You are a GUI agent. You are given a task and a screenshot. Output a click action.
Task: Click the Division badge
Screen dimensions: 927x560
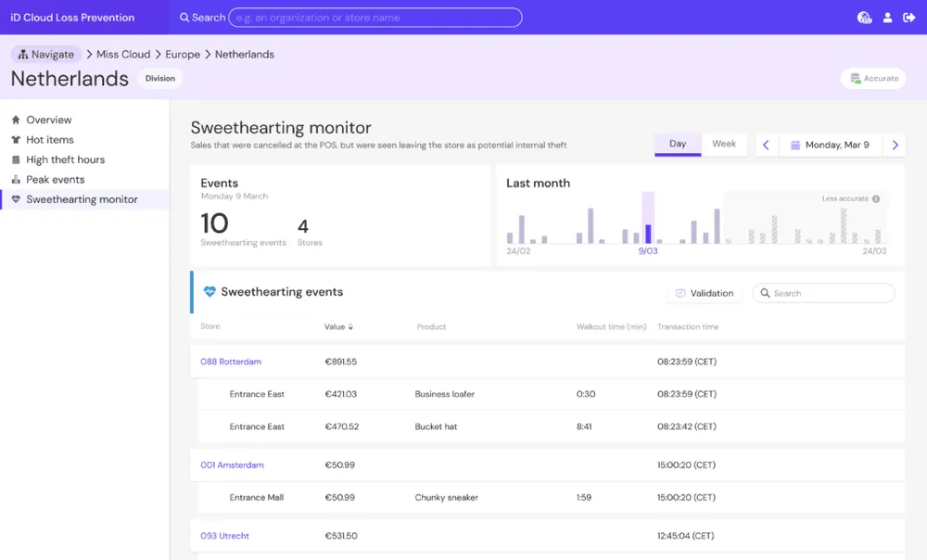coord(160,78)
